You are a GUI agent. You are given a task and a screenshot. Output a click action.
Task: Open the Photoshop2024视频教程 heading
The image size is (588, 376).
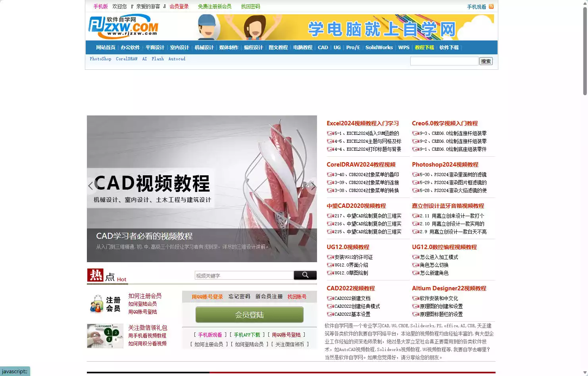pyautogui.click(x=445, y=165)
